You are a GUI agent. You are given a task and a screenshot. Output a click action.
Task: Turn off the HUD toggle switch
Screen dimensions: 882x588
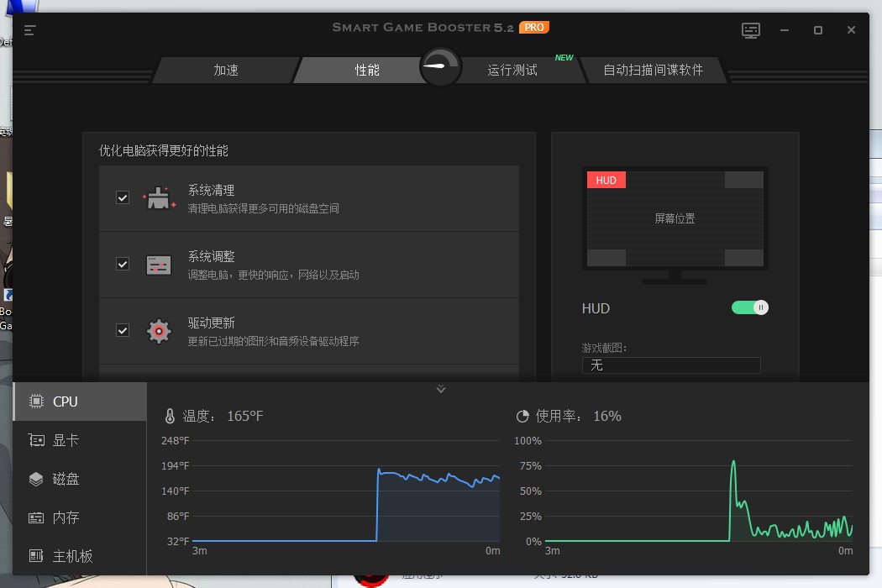[750, 307]
